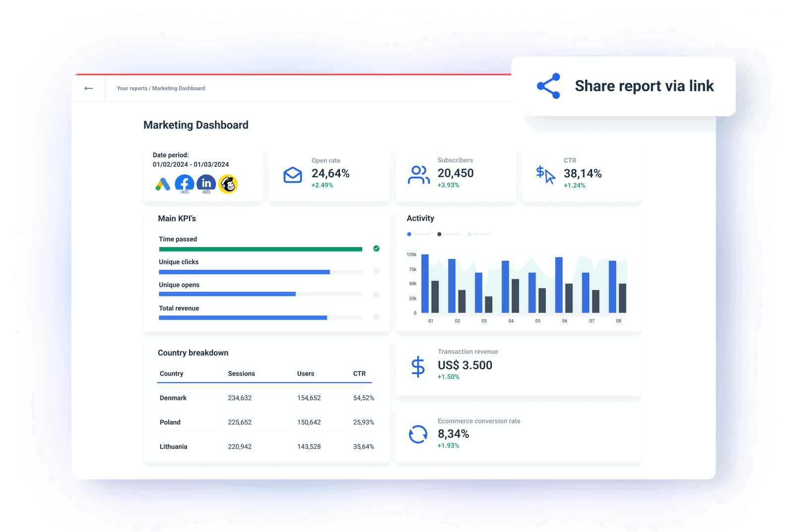Click the Transaction revenue dollar icon

point(417,366)
